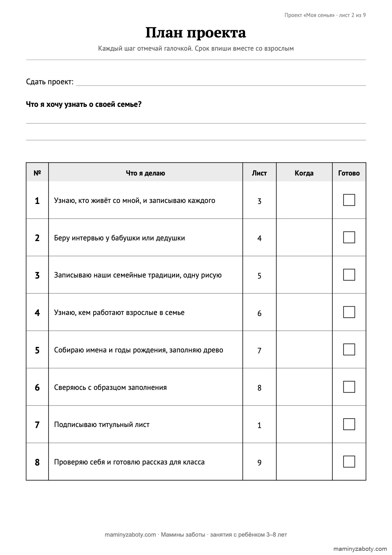Click the Сдать проект date line
Viewport: 392px width, 555px height.
pos(221,82)
